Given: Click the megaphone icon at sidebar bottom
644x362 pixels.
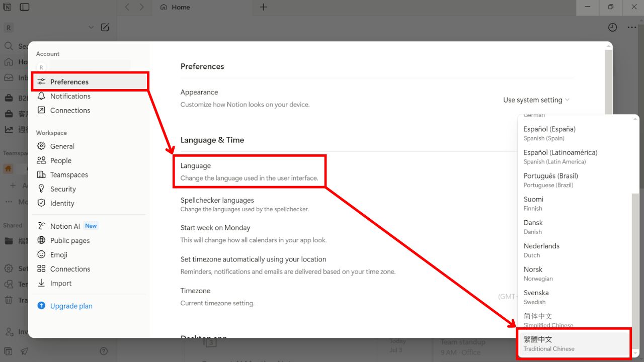Looking at the screenshot, I should [24, 351].
